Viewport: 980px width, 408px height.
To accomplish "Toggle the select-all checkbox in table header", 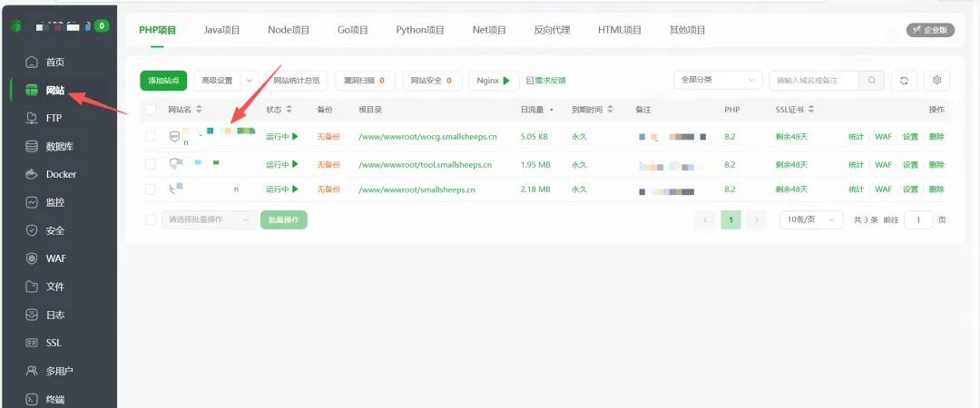I will coord(151,110).
